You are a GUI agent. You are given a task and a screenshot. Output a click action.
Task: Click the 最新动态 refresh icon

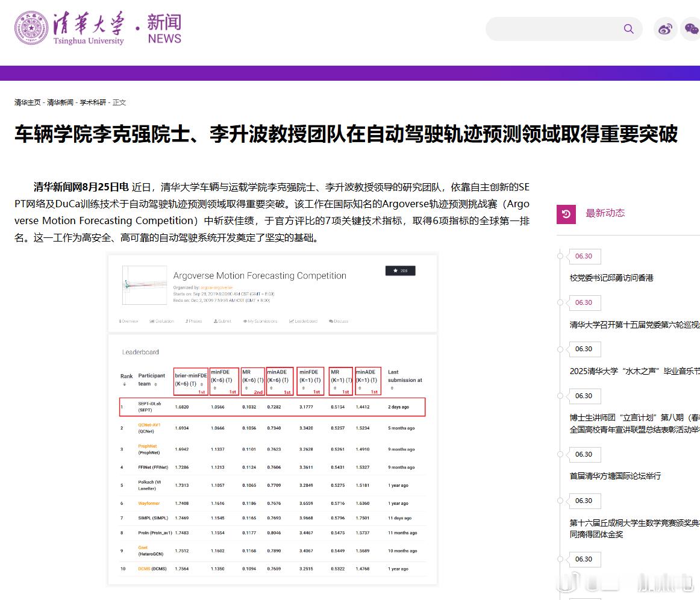point(566,214)
